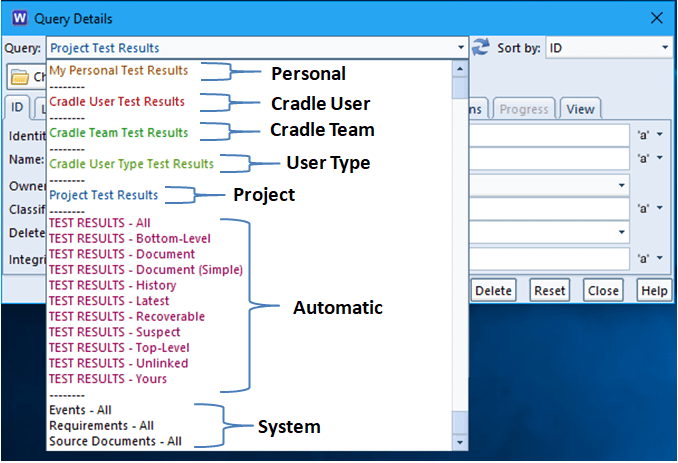Viewport: 678px width, 463px height.
Task: Select Project Test Results in dropdown list
Action: pyautogui.click(x=104, y=195)
